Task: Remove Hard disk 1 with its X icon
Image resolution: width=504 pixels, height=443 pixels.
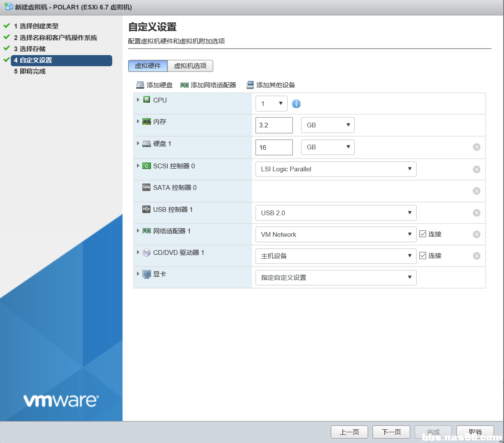Action: point(476,147)
